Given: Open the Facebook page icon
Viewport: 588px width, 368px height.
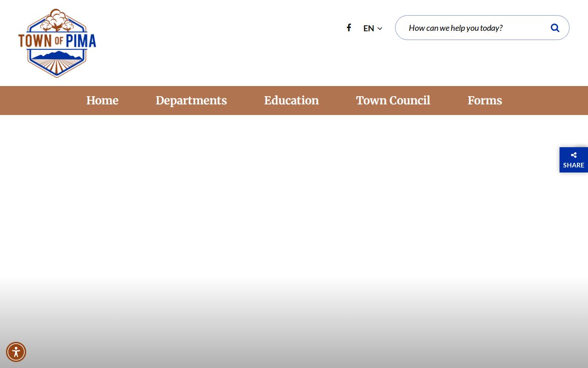Looking at the screenshot, I should click(349, 28).
